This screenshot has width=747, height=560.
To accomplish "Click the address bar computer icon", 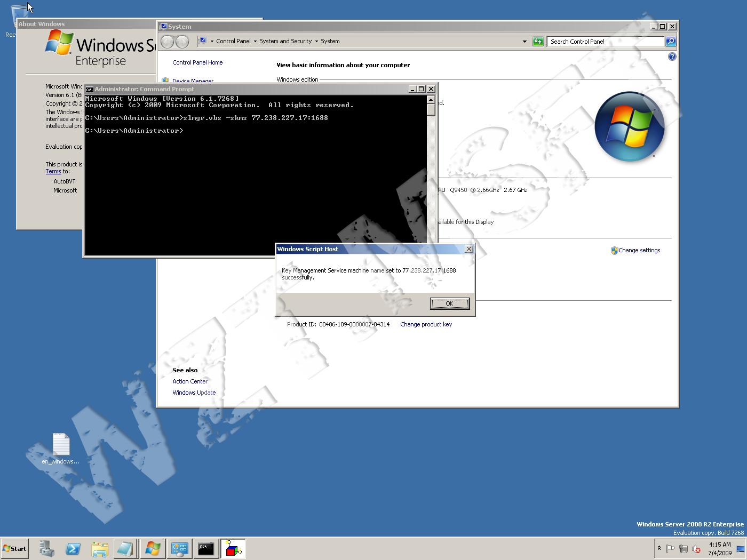I will [x=202, y=41].
